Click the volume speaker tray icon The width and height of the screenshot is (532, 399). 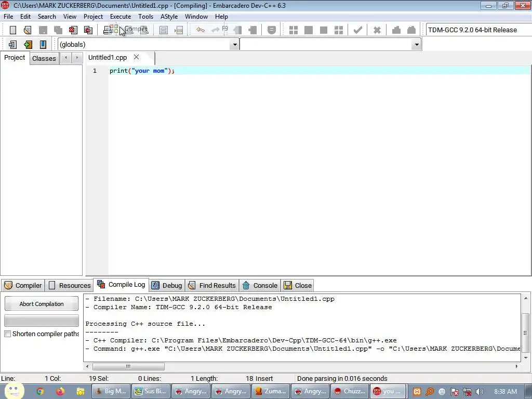(479, 392)
